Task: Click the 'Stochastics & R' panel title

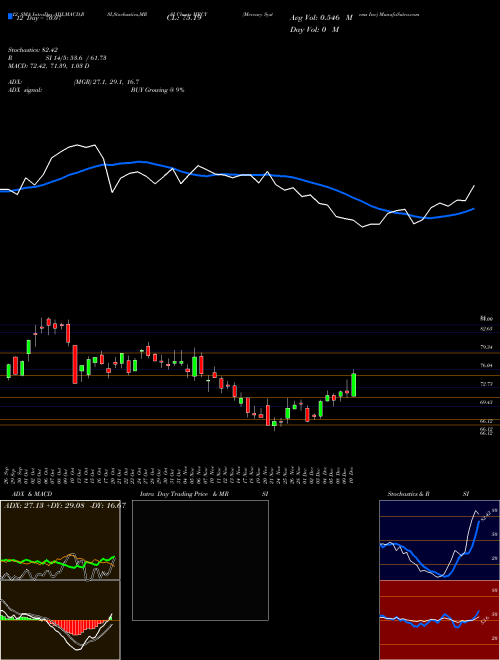Action: pyautogui.click(x=408, y=494)
